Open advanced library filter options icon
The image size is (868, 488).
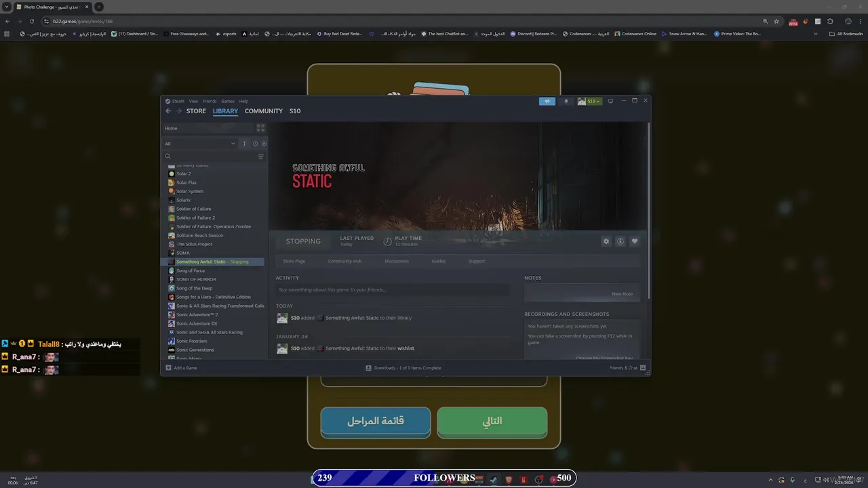(260, 157)
